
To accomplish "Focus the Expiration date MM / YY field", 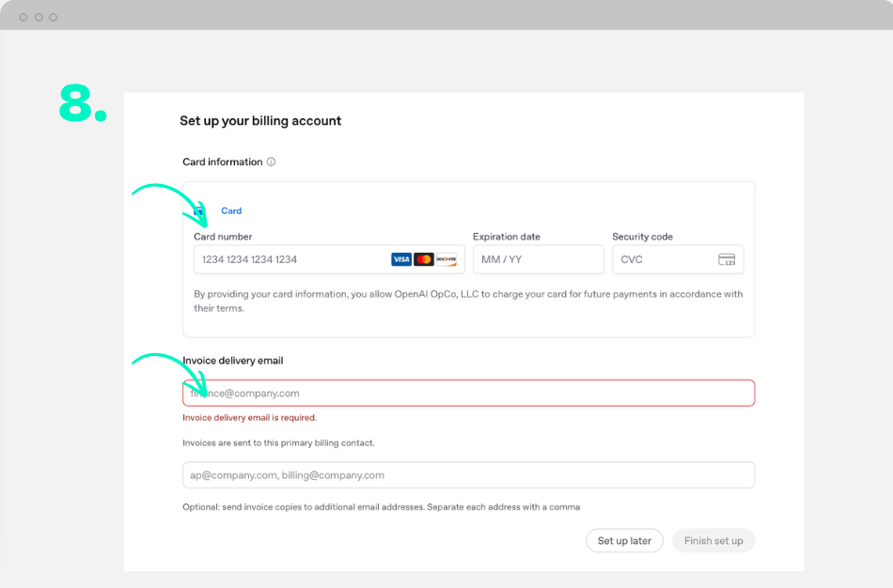I will (x=539, y=259).
